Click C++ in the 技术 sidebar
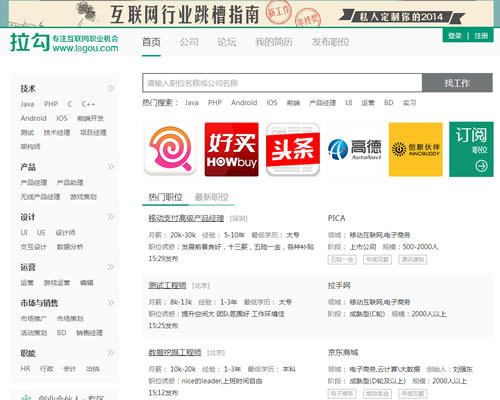500x400 pixels. pos(88,104)
